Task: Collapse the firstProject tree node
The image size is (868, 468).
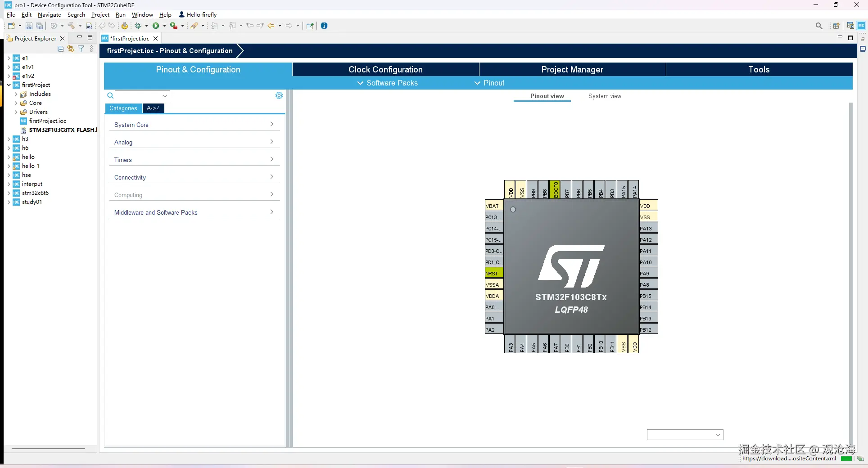Action: point(9,85)
